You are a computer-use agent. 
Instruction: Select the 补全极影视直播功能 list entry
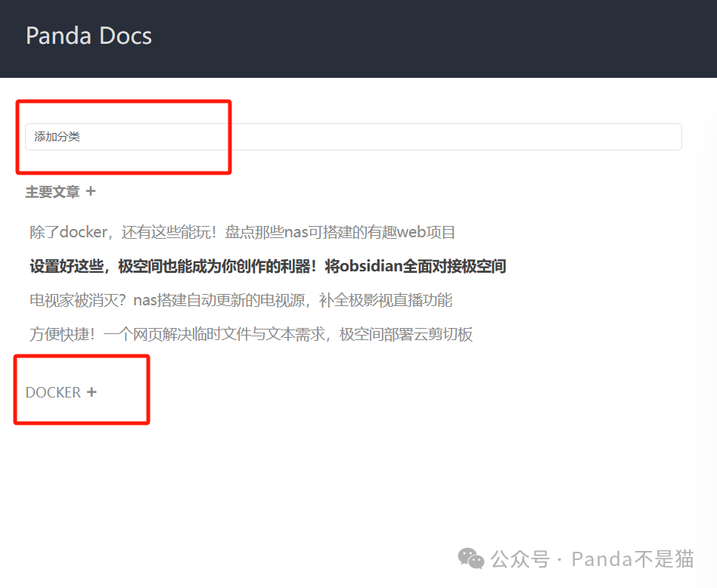pyautogui.click(x=241, y=300)
